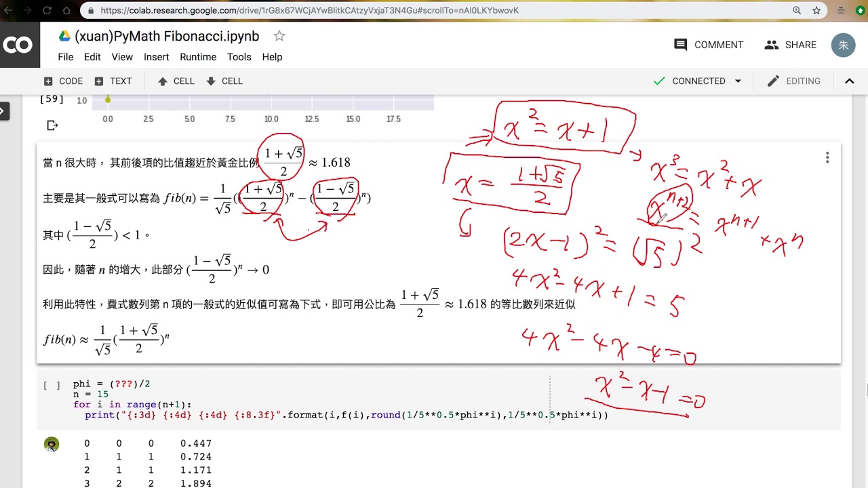Click the output redirect icon of cell 59
This screenshot has width=868, height=488.
pos(52,125)
